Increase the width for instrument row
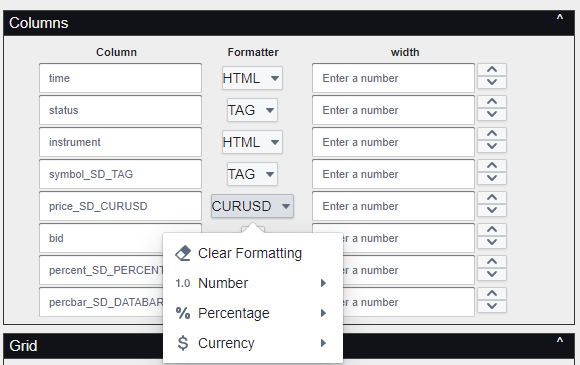 492,134
